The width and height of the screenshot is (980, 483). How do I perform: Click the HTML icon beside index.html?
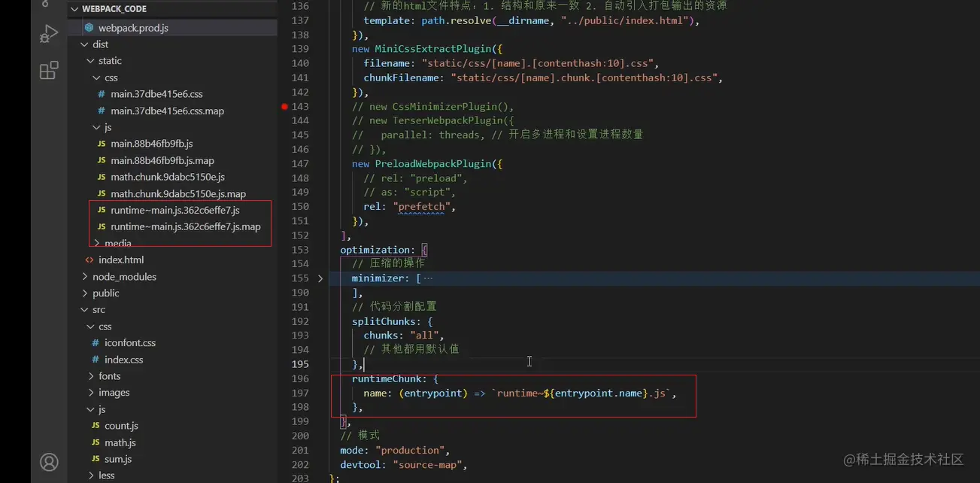90,260
